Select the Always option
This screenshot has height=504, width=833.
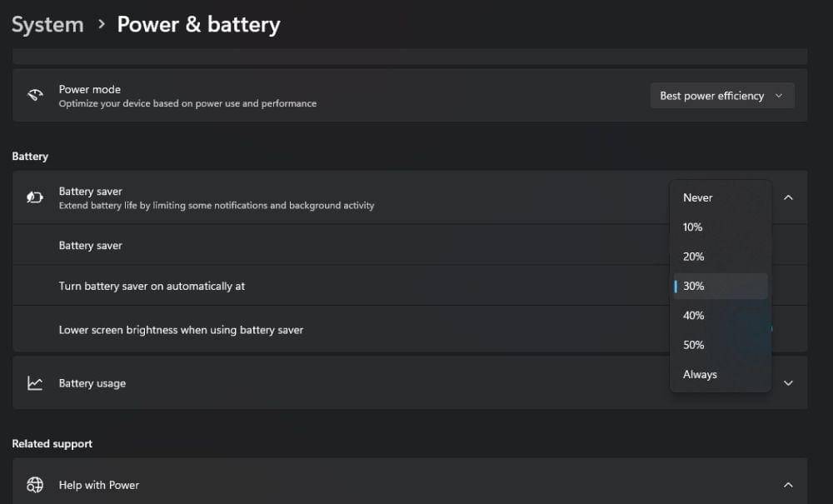(x=700, y=375)
